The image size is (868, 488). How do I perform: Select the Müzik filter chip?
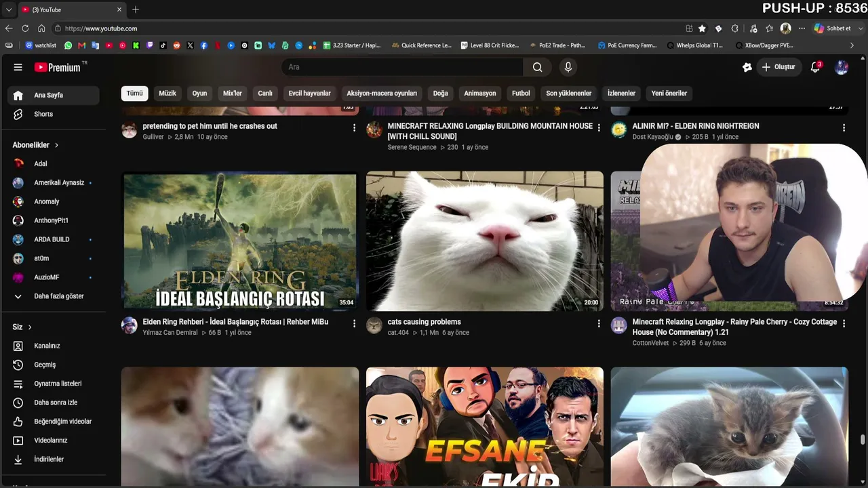167,94
